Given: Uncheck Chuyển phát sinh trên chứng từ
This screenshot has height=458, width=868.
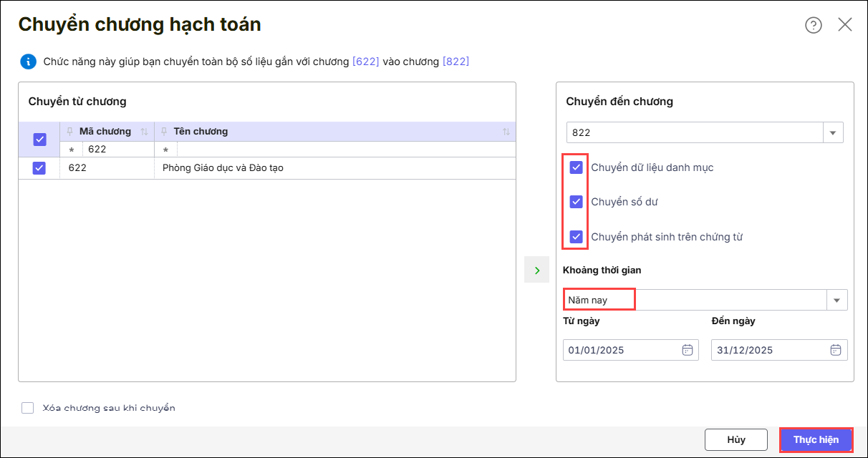Looking at the screenshot, I should [576, 236].
